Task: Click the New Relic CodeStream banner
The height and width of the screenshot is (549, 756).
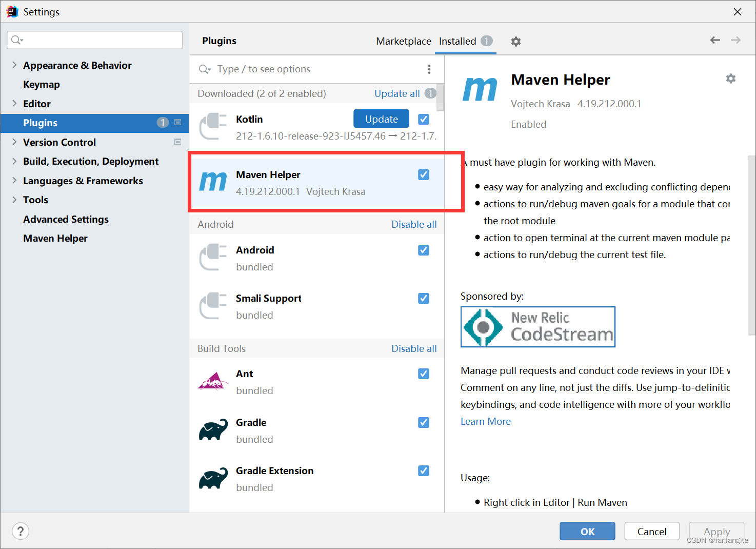Action: [538, 327]
